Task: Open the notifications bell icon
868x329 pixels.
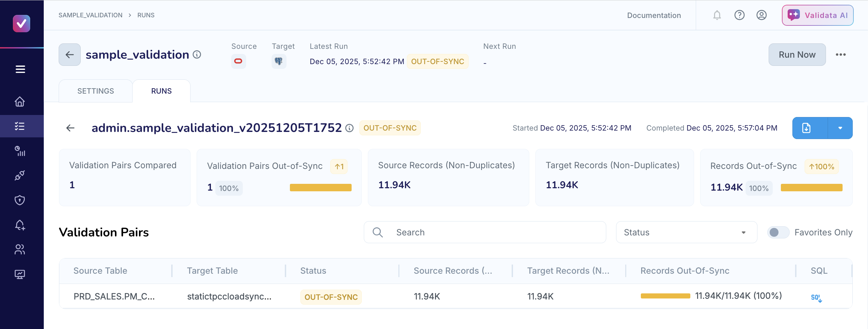Action: point(717,15)
